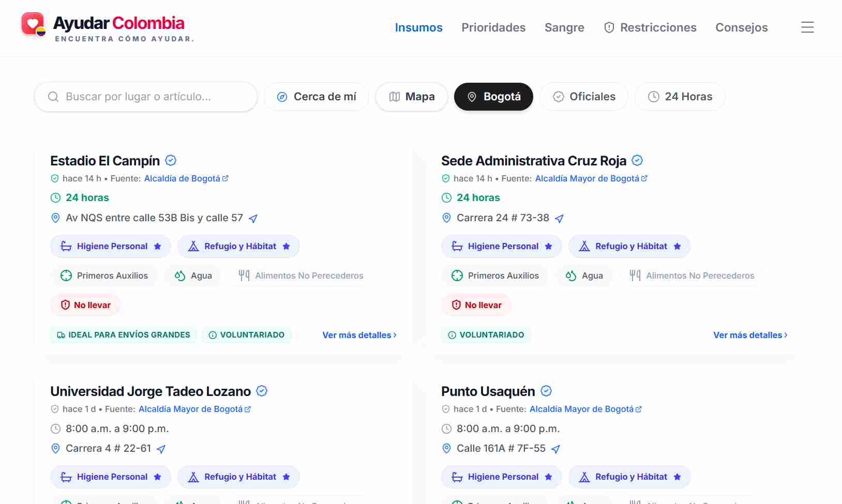Expand Ver más detalles for Estadio El Campín
The height and width of the screenshot is (504, 842).
(359, 335)
